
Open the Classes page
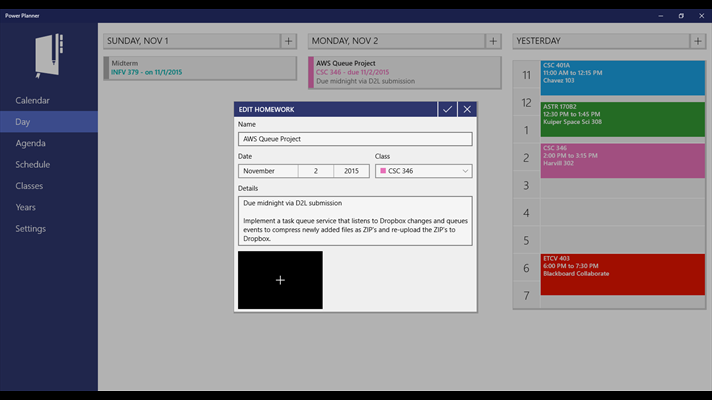click(x=49, y=186)
